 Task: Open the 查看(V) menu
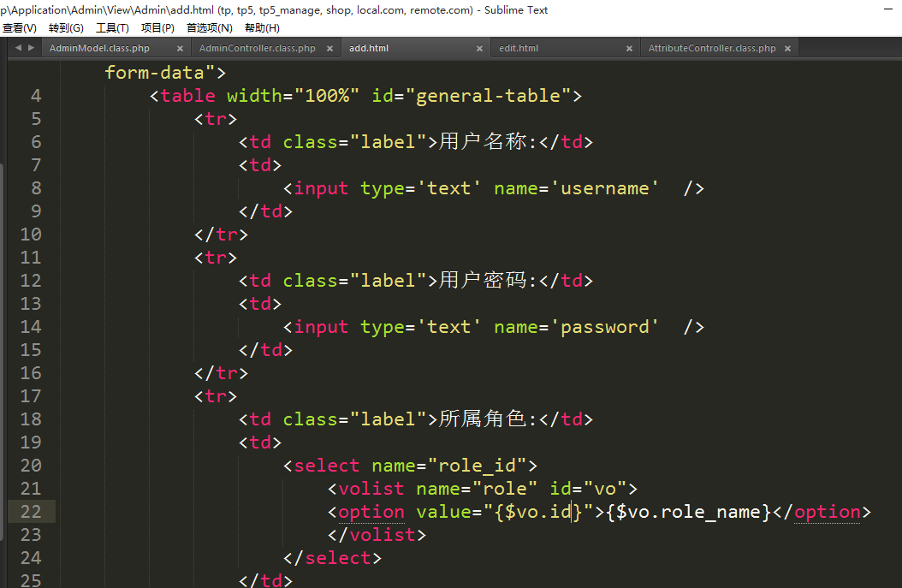[x=20, y=28]
